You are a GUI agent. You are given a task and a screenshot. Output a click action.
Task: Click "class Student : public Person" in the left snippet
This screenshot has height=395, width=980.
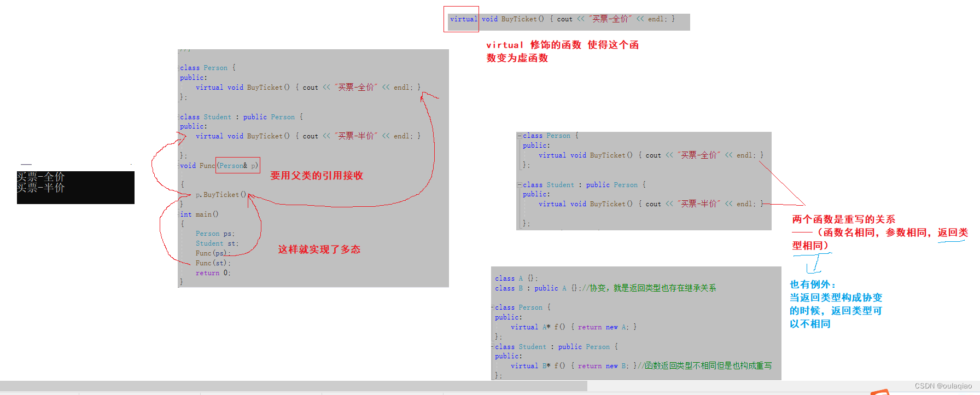click(241, 117)
